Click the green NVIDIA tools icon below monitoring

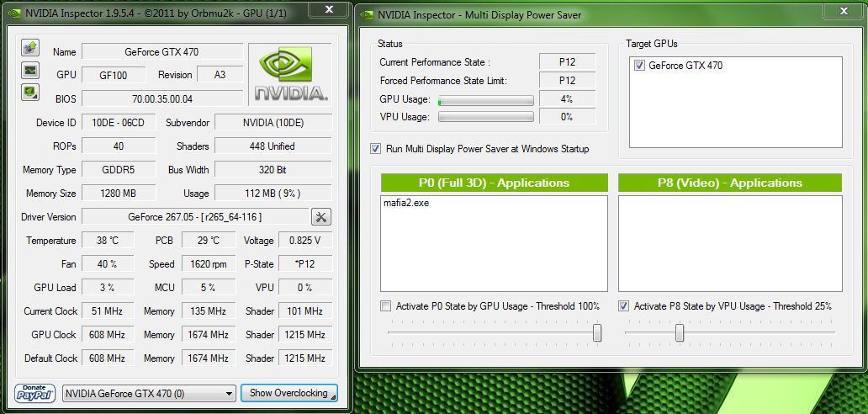[x=30, y=92]
